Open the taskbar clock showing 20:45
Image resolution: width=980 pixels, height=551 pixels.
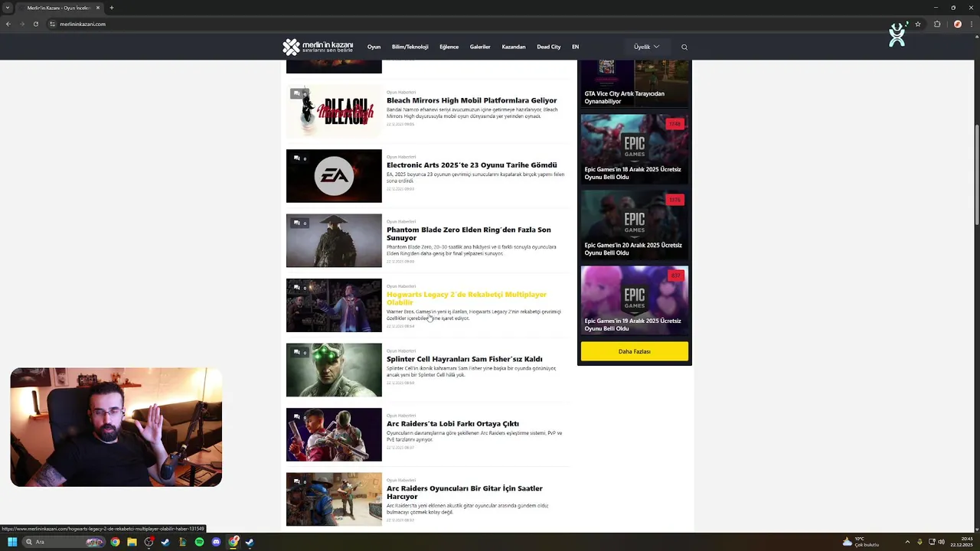point(962,542)
